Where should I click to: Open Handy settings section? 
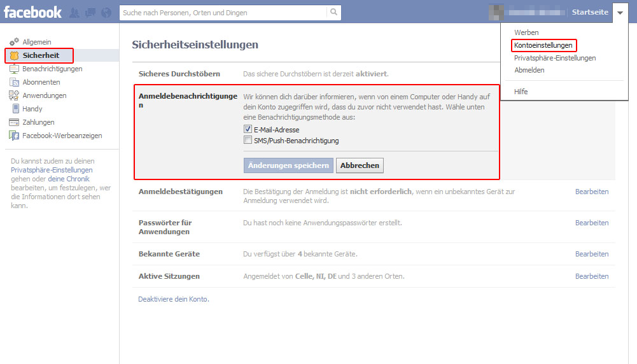coord(32,109)
